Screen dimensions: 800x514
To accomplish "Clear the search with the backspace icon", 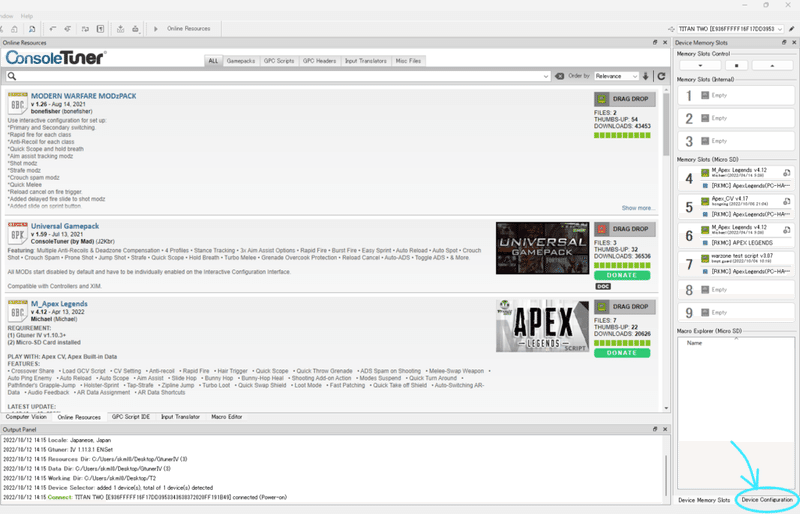I will point(560,76).
